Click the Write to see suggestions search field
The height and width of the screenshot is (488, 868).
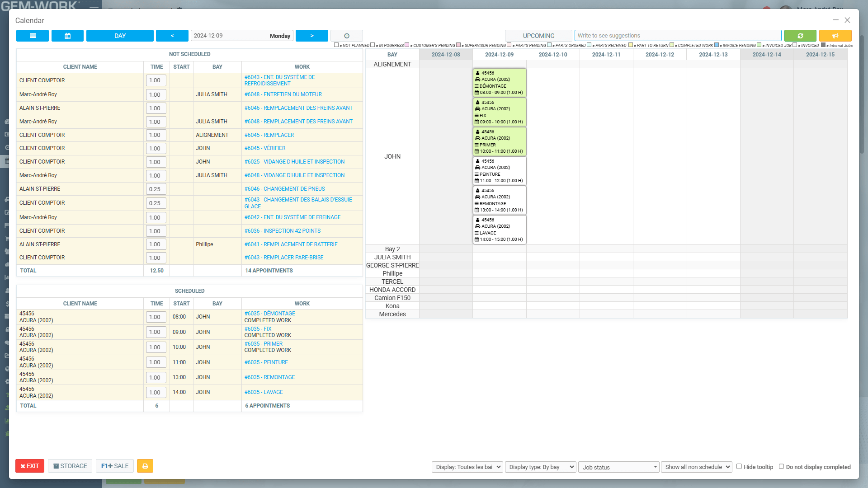(678, 36)
